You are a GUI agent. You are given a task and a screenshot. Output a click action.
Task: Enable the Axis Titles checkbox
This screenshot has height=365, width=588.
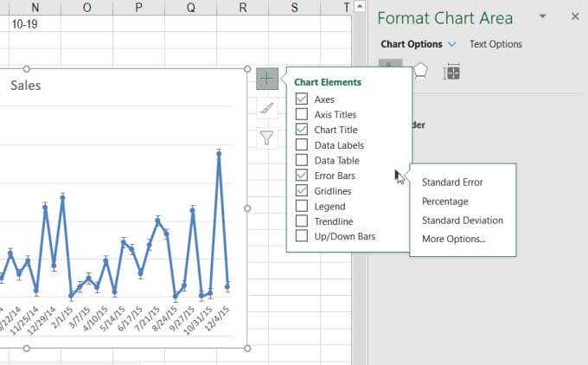click(x=302, y=114)
